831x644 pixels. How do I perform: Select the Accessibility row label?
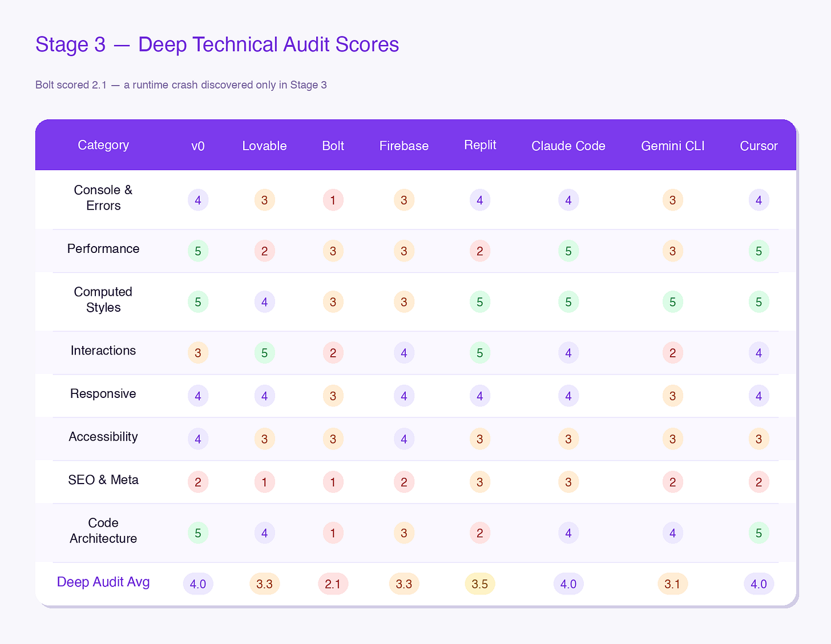103,437
